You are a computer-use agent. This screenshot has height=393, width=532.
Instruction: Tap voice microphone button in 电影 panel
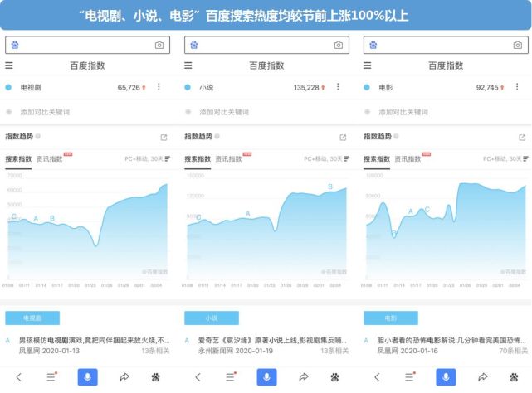click(x=446, y=377)
